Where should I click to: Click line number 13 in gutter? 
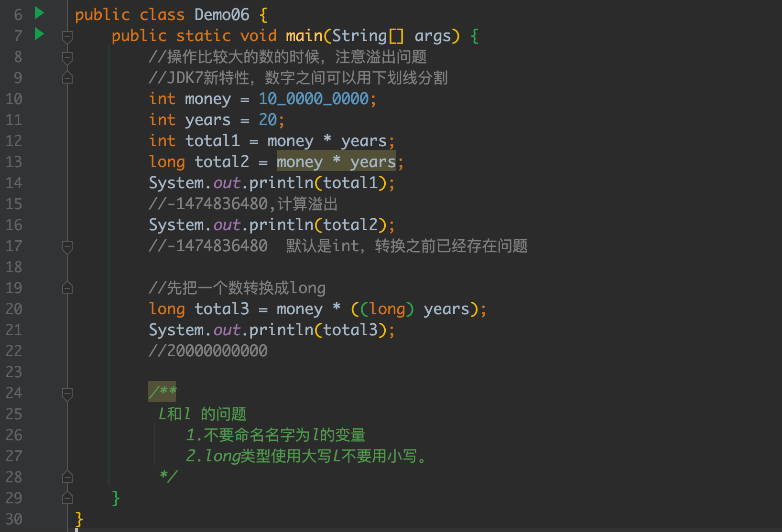[x=14, y=162]
